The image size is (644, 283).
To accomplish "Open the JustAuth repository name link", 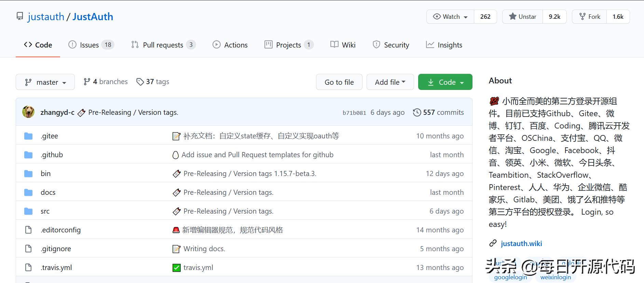I will (x=93, y=17).
